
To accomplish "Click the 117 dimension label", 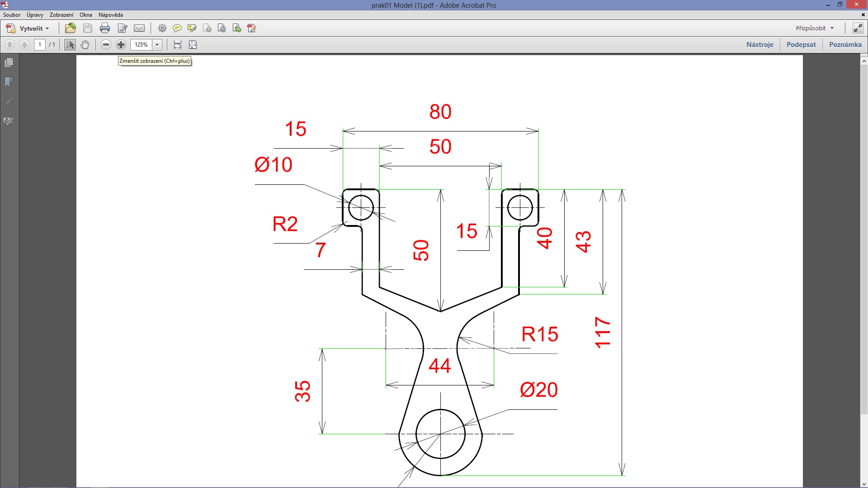I will (603, 333).
